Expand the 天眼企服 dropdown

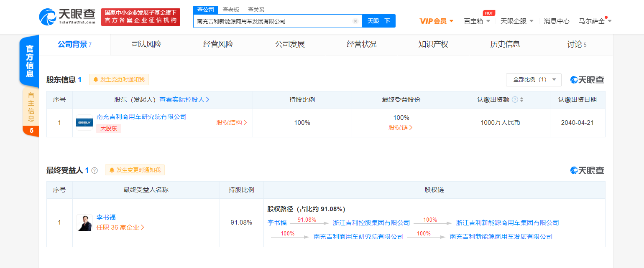pos(517,21)
